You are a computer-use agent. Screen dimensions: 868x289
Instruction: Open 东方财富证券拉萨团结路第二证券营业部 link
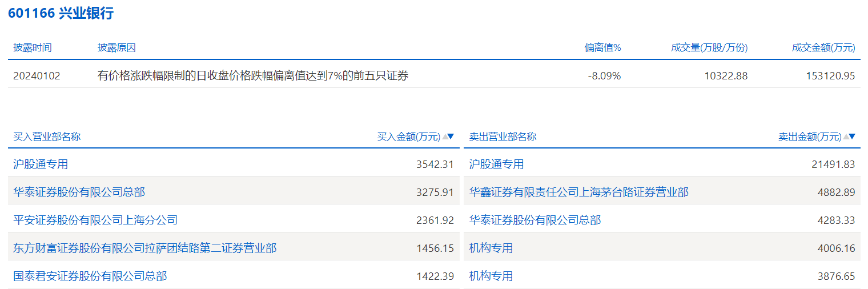(145, 248)
